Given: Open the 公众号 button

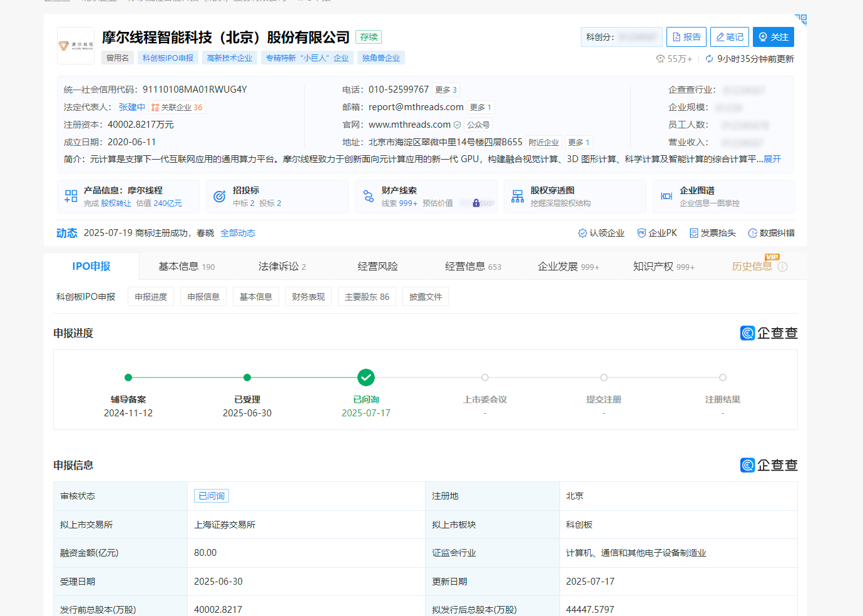Looking at the screenshot, I should (478, 125).
